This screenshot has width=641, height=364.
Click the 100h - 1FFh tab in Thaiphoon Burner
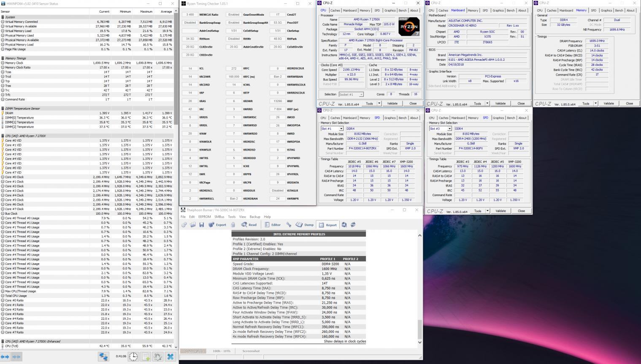222,351
